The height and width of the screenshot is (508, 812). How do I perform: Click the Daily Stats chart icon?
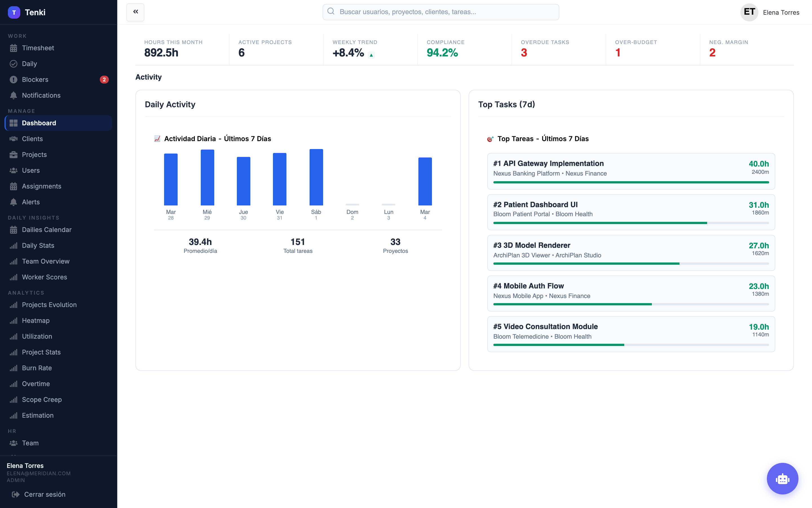[14, 246]
